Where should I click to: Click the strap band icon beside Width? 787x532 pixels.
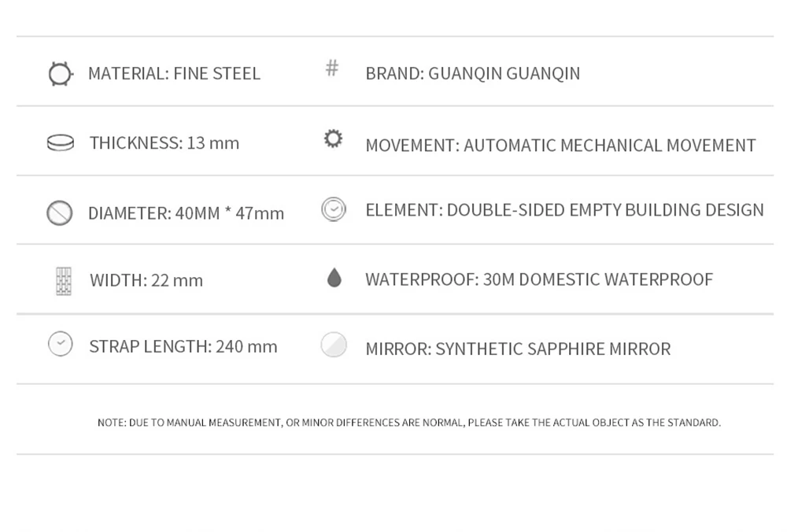point(64,281)
